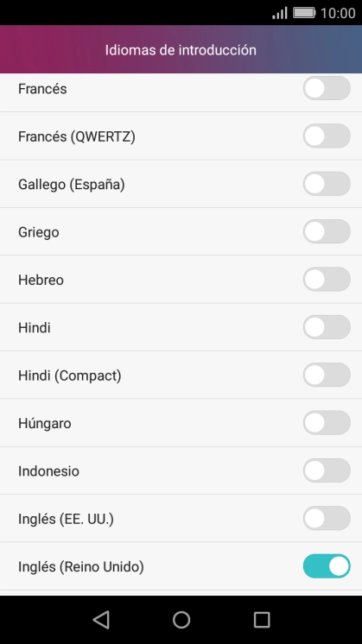
Task: Toggle the Griego language switch
Action: pyautogui.click(x=327, y=231)
